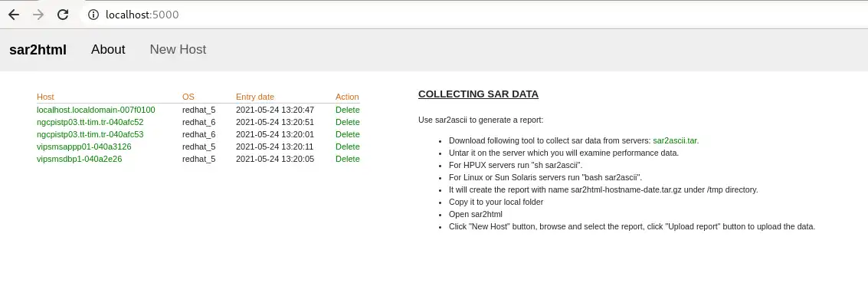Click the 'Untar it on the server' instruction
The width and height of the screenshot is (868, 303).
(x=564, y=153)
